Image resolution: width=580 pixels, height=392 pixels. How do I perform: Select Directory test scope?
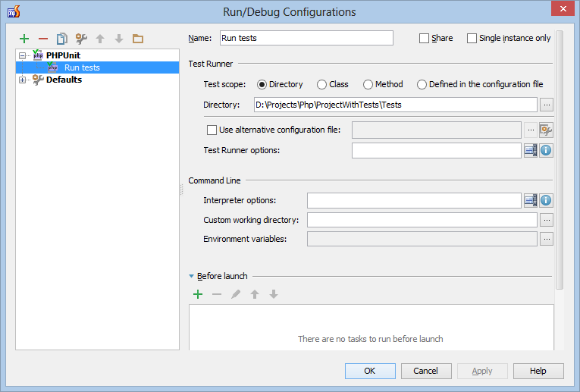[262, 85]
